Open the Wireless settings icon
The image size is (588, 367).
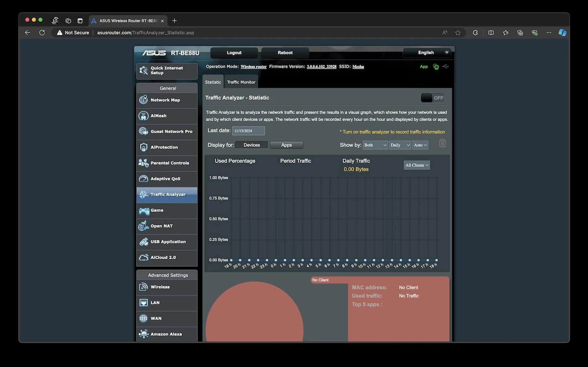point(143,287)
